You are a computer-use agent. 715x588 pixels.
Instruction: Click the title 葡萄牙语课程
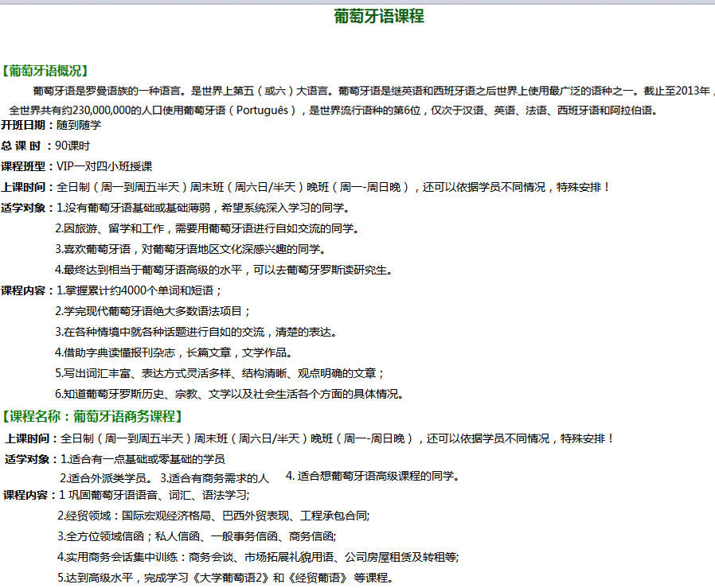pos(378,17)
